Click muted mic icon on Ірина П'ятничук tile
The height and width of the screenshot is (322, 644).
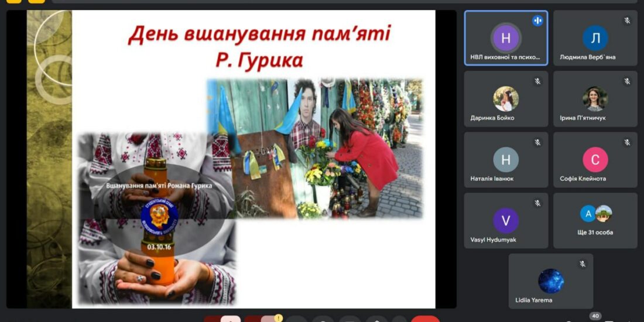[x=627, y=81]
